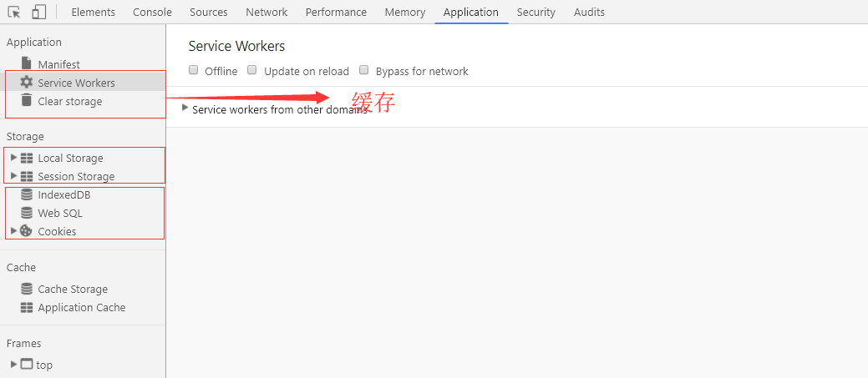Switch to the Network tab
The height and width of the screenshot is (378, 868).
point(266,13)
